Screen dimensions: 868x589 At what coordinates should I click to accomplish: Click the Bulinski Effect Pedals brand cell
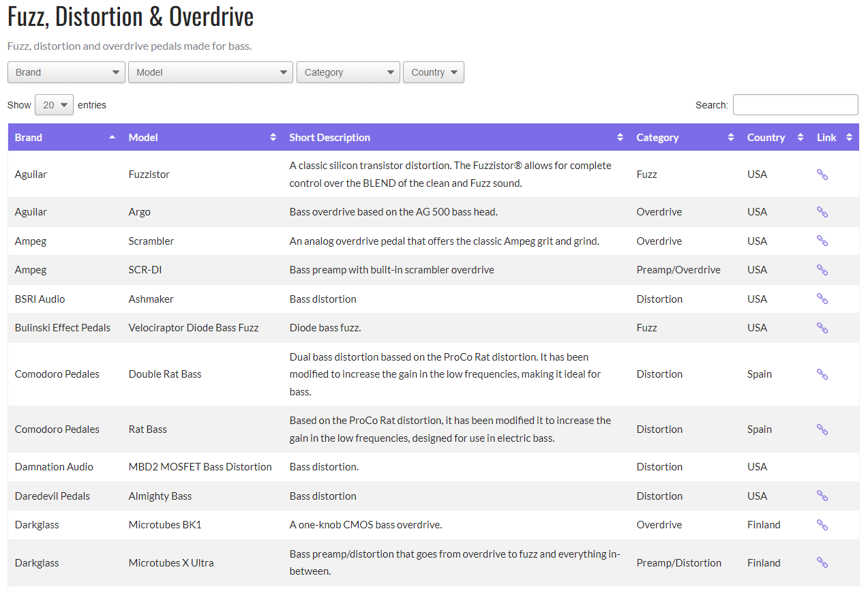[x=63, y=328]
